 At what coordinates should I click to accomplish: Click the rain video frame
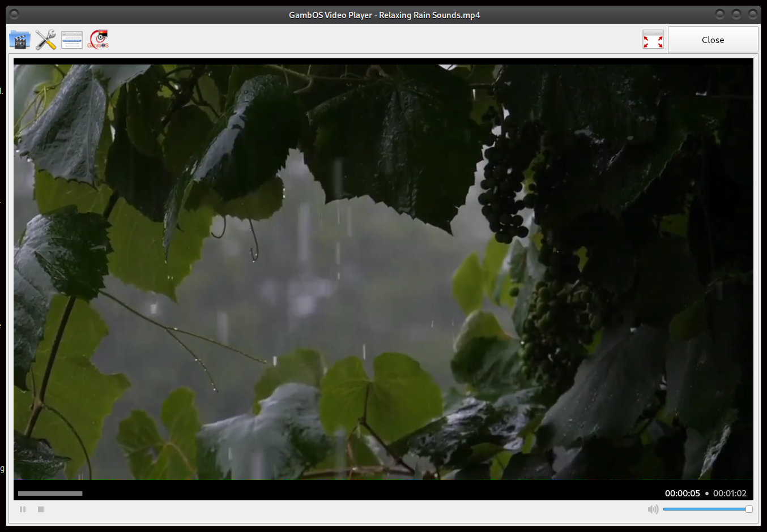coord(383,272)
